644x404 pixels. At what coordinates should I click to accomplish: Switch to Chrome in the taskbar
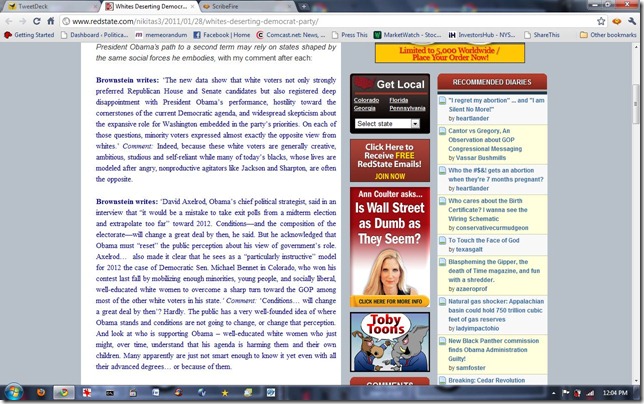click(64, 393)
